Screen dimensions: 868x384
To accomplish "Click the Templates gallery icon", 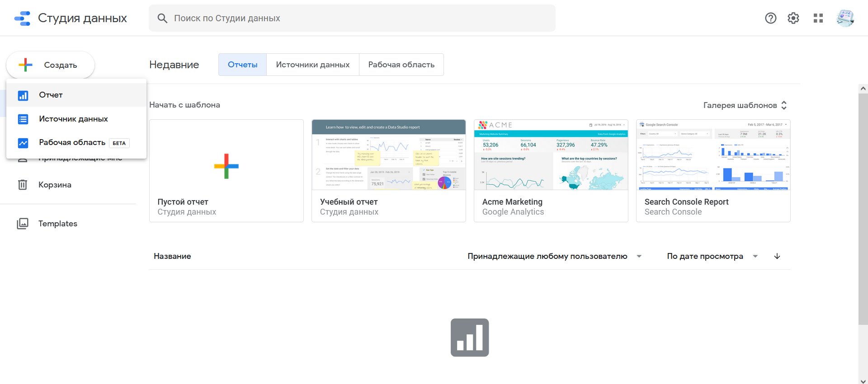I will [23, 224].
